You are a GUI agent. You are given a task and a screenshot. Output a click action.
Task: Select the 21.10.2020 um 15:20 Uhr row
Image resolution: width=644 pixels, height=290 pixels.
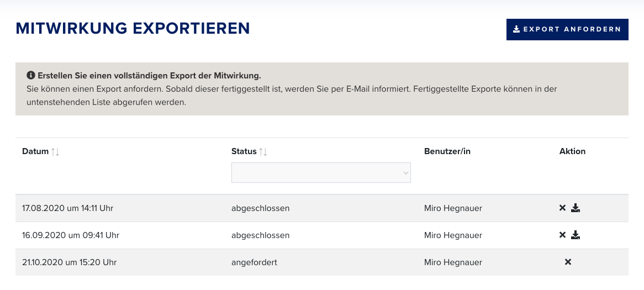click(322, 262)
